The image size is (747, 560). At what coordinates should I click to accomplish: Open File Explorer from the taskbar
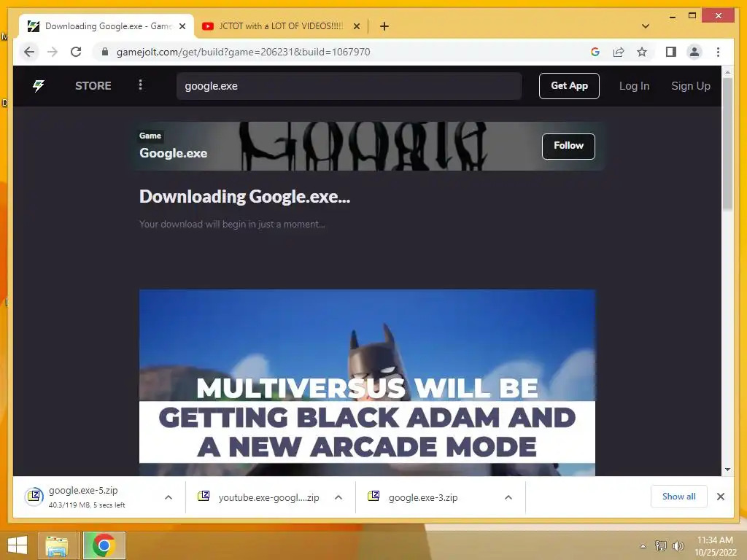pos(57,545)
